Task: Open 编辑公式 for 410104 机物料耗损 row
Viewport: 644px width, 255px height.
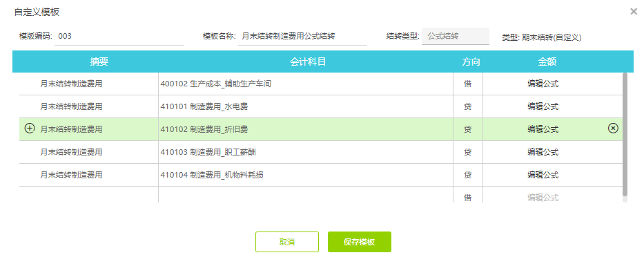Action: click(543, 175)
